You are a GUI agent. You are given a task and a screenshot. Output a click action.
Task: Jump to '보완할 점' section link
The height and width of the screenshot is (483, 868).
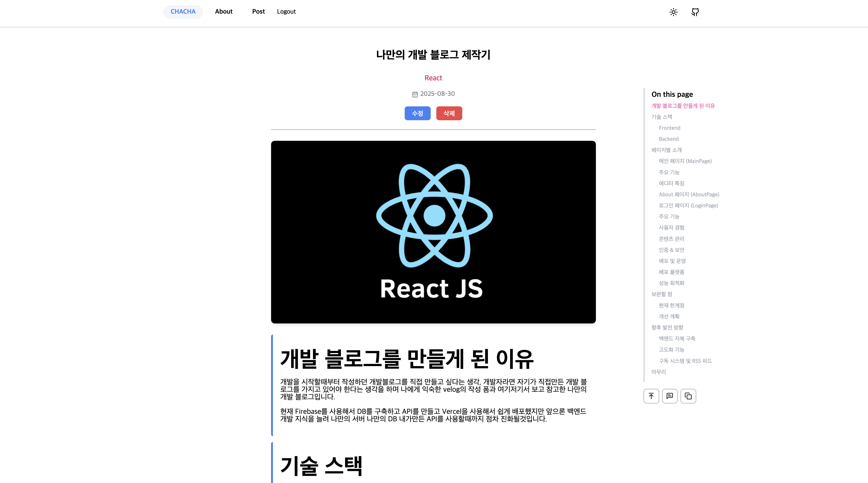[x=662, y=294]
